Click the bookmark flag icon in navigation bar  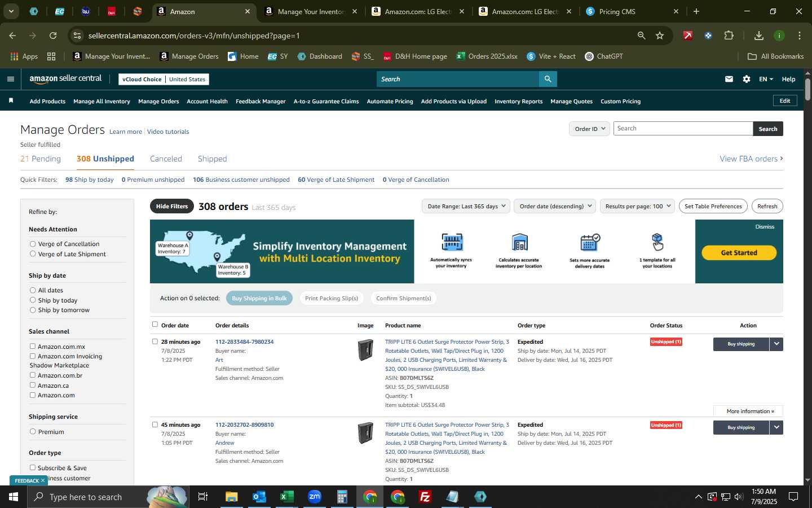click(11, 100)
